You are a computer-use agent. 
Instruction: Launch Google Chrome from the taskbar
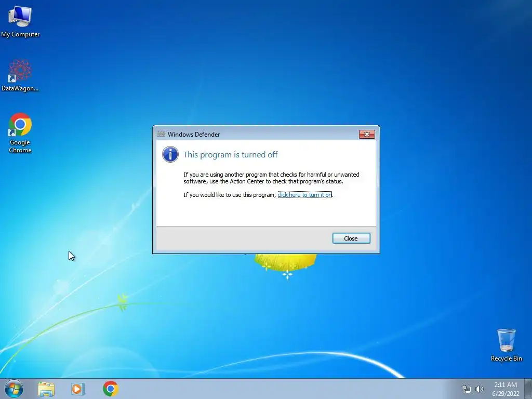[x=111, y=389]
